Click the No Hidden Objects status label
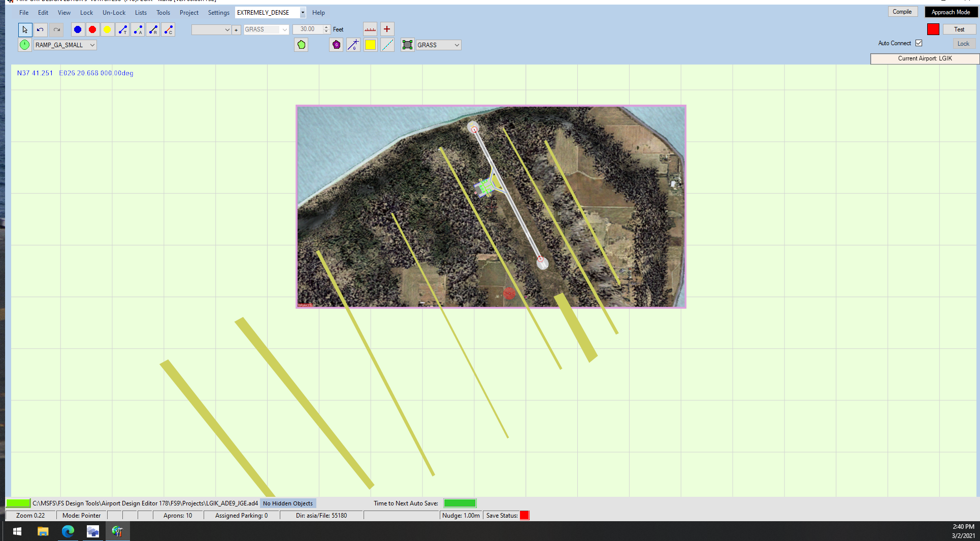The height and width of the screenshot is (541, 980). pyautogui.click(x=288, y=503)
